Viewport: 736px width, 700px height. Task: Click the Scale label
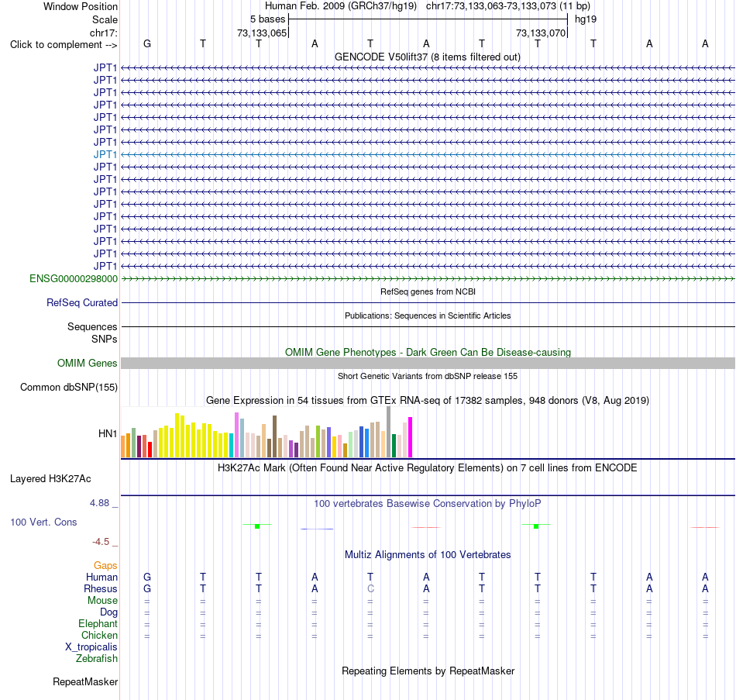[105, 19]
